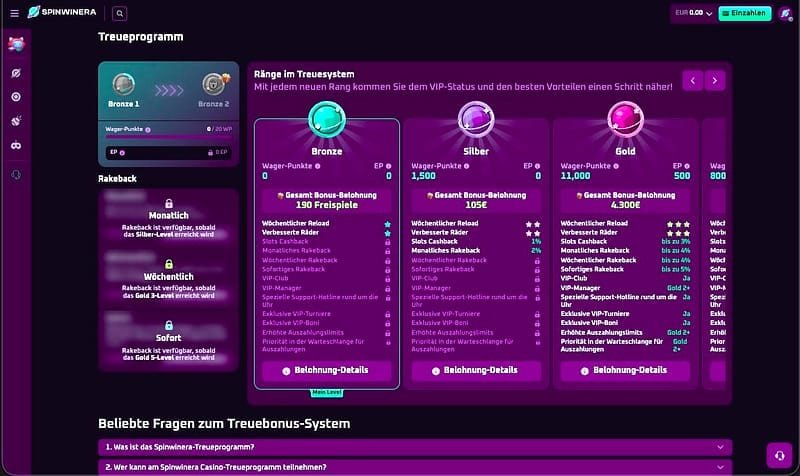Expand "Wer kann am Spinwinera Casino-Treueprogramm teilnehmen?"

click(414, 467)
